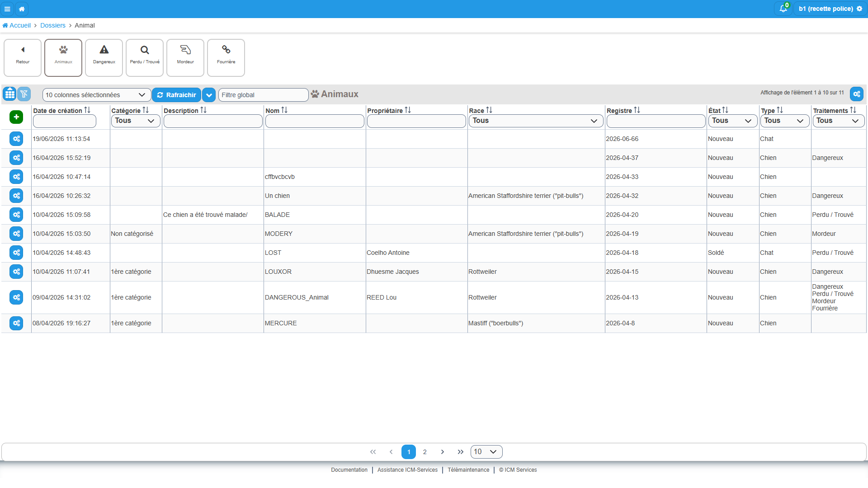This screenshot has height=488, width=868.
Task: Open the hamburger menu icon
Action: coord(7,9)
